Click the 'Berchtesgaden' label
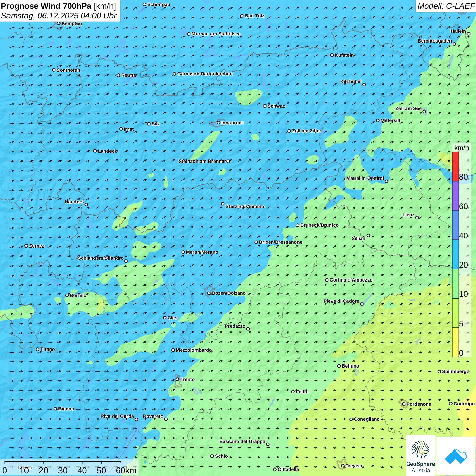The height and width of the screenshot is (476, 476). [435, 41]
